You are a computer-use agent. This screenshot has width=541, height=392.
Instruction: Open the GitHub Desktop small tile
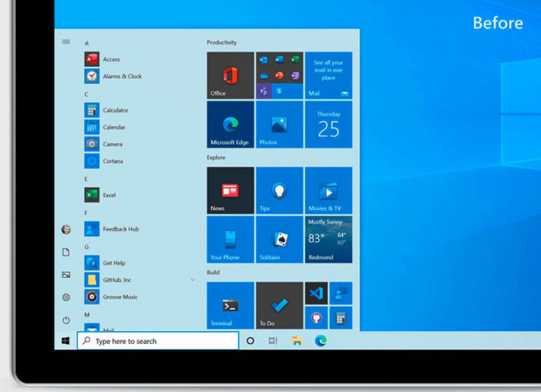pyautogui.click(x=316, y=317)
